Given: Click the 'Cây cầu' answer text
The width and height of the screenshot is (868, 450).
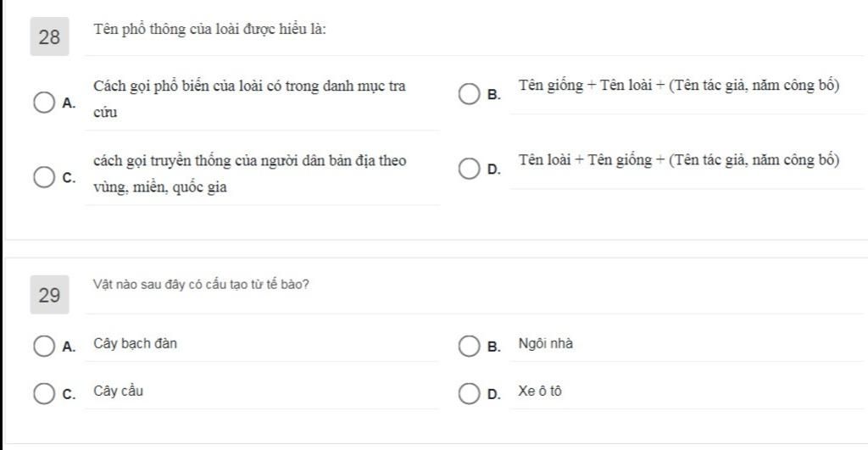Looking at the screenshot, I should (118, 392).
